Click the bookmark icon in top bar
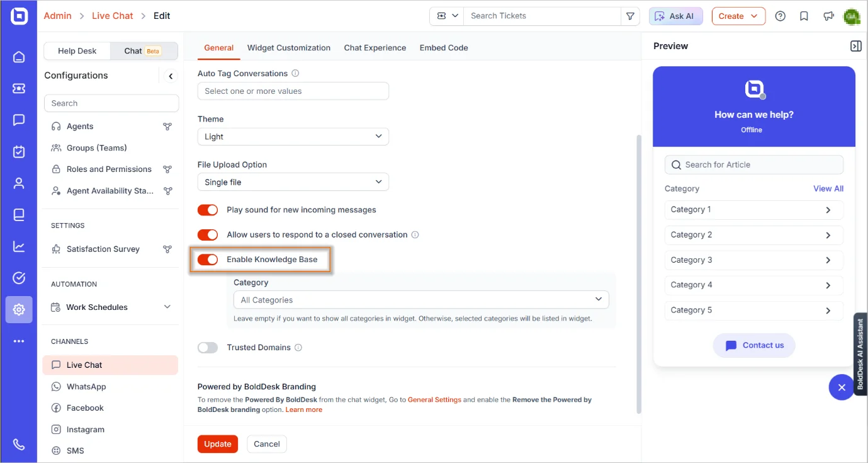This screenshot has width=868, height=463. click(x=804, y=16)
